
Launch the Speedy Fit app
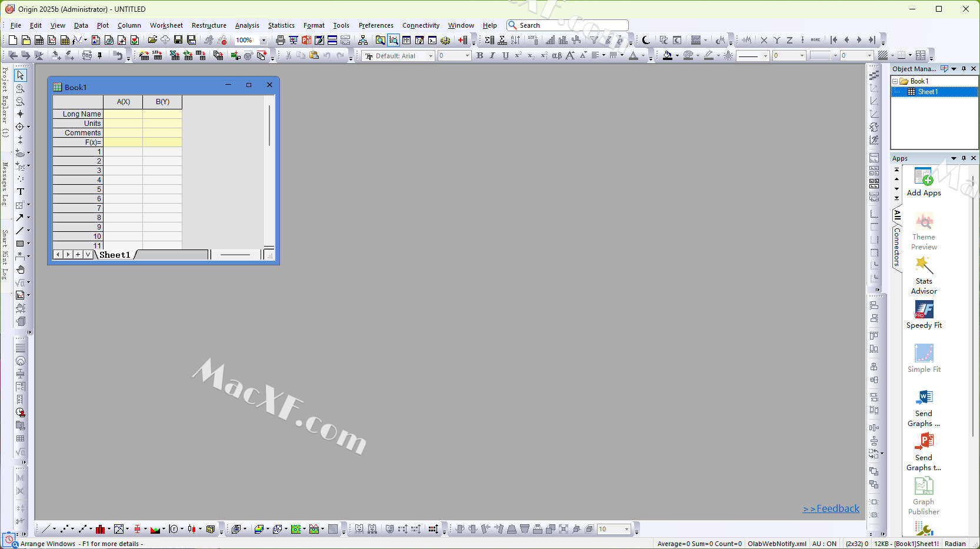click(x=924, y=315)
